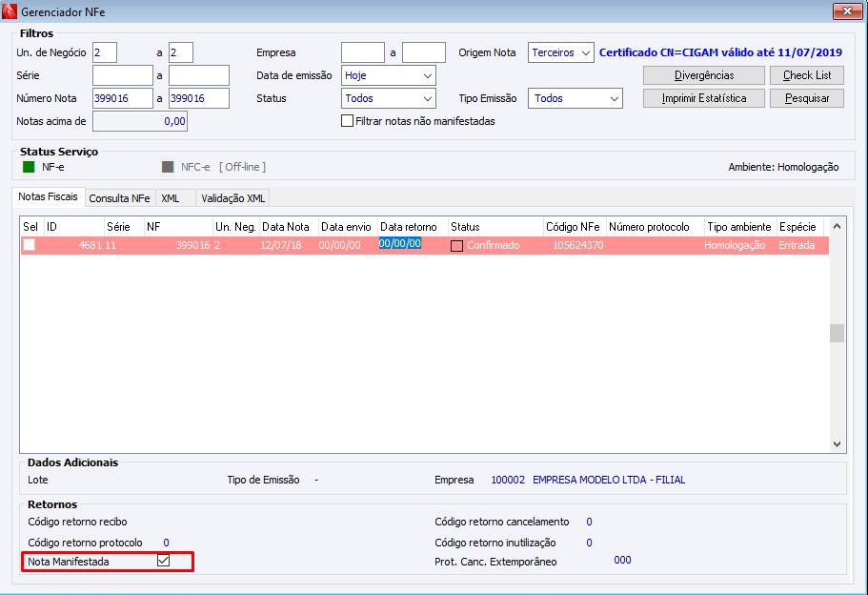
Task: Click the Prot. Canc. Extemporâneo value 000
Action: [622, 560]
